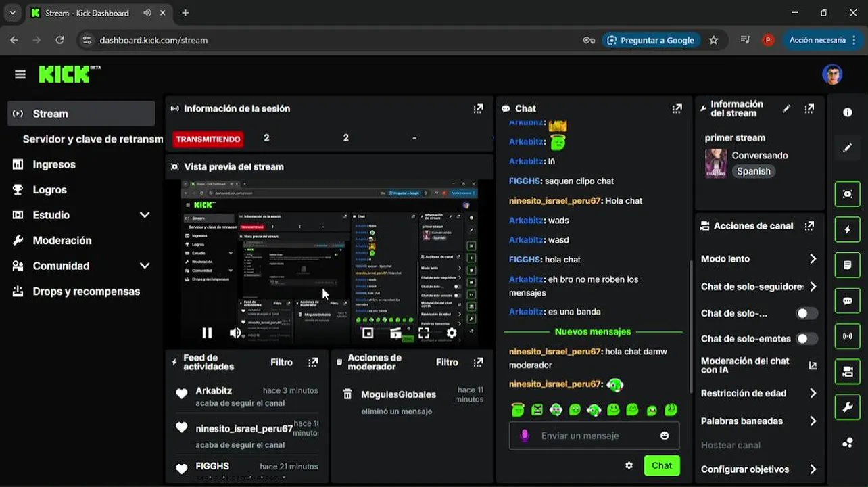Pop out the Chat panel
Screen dimensions: 868x487
pyautogui.click(x=677, y=108)
